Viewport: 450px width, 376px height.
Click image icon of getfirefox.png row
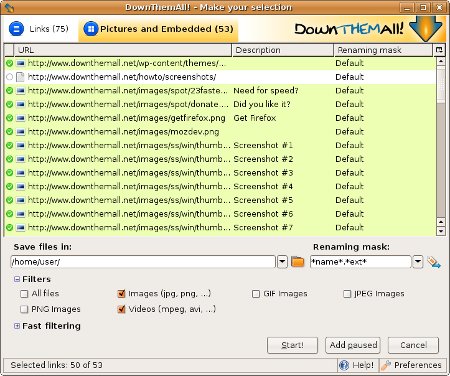(21, 118)
